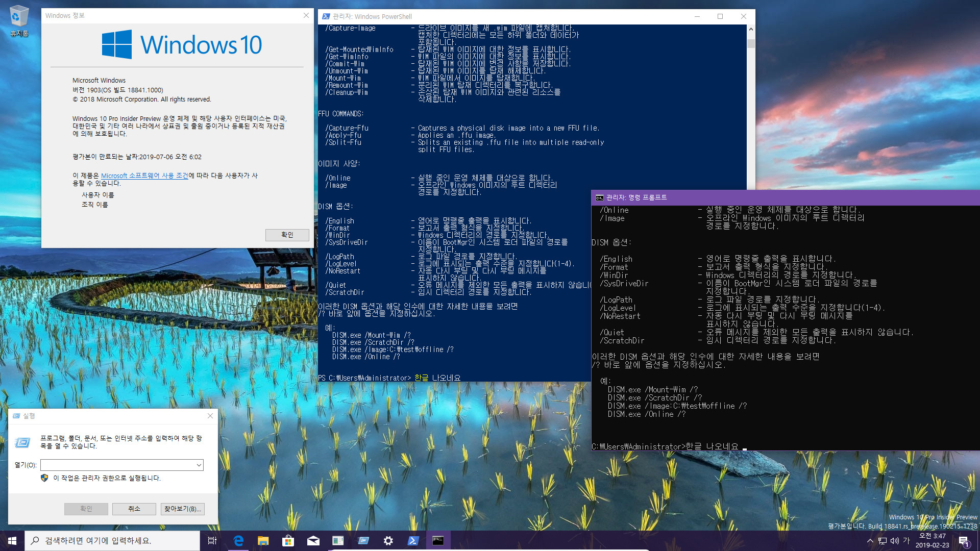
Task: Open the volume control tray icon
Action: click(x=894, y=541)
